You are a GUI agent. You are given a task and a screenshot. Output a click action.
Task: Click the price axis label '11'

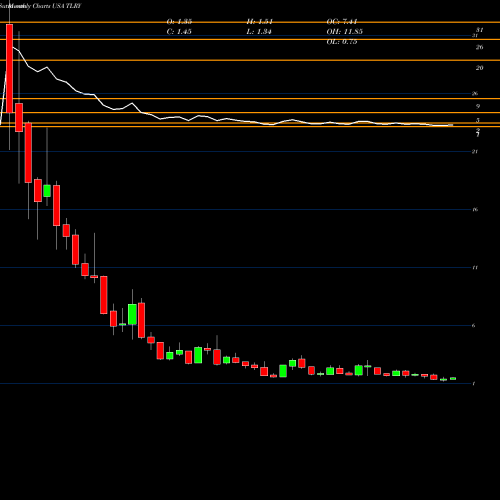point(475,267)
